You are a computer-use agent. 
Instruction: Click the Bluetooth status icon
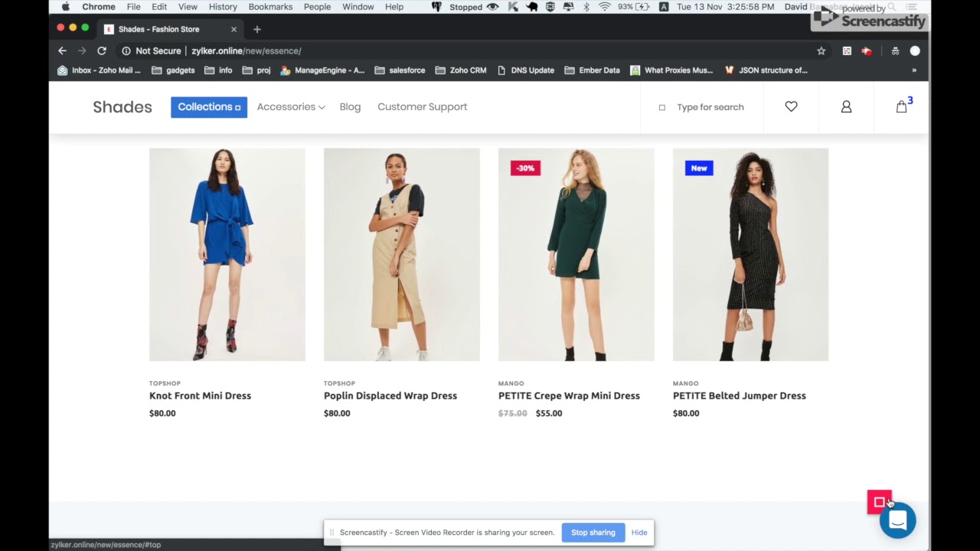(x=586, y=7)
